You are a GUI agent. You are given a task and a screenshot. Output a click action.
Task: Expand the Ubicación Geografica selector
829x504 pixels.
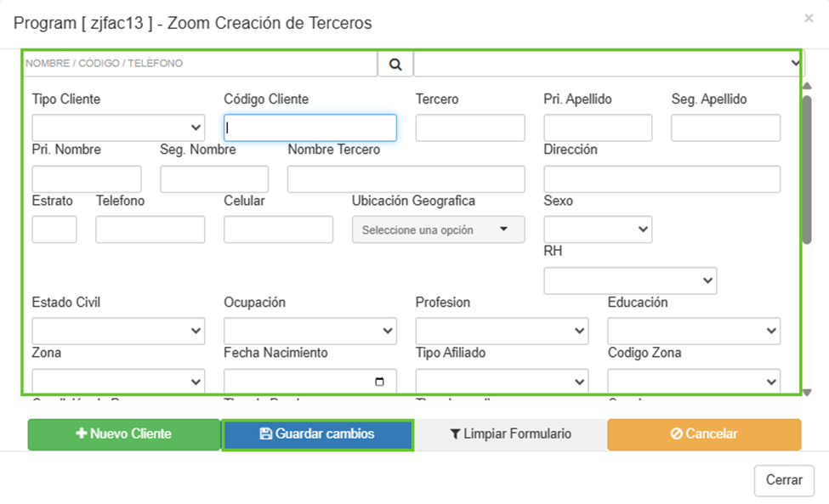pos(438,229)
